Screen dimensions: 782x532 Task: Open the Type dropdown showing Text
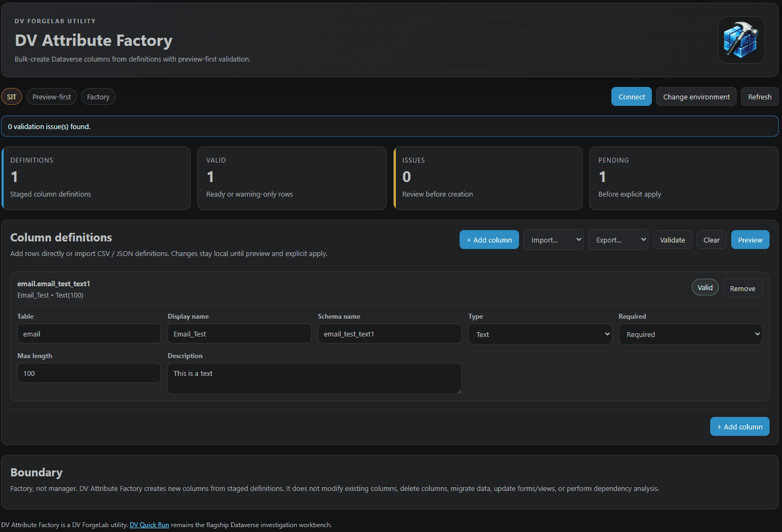click(x=540, y=334)
